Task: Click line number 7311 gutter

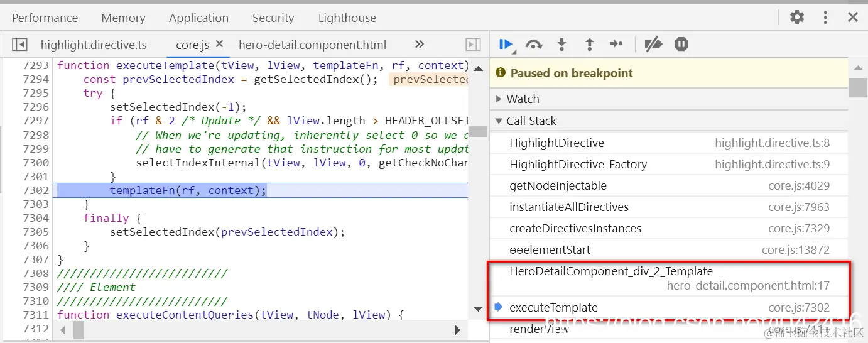Action: point(35,315)
